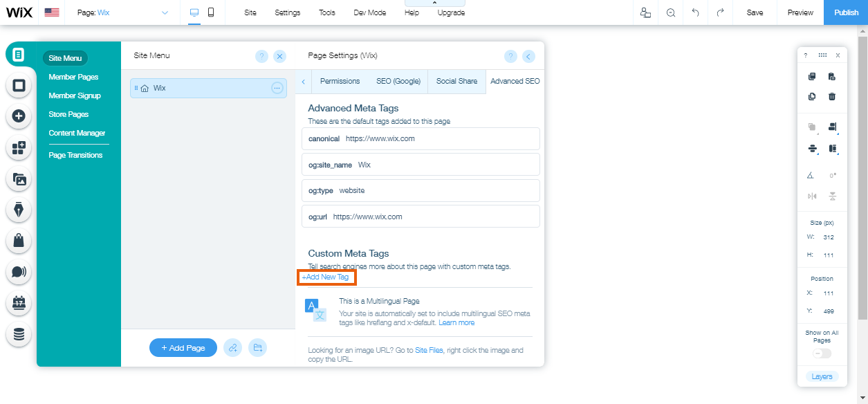868x404 pixels.
Task: Select the Advanced SEO tab
Action: pos(515,81)
